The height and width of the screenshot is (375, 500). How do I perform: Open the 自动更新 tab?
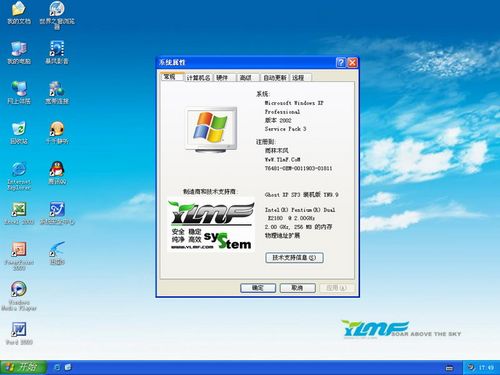275,78
